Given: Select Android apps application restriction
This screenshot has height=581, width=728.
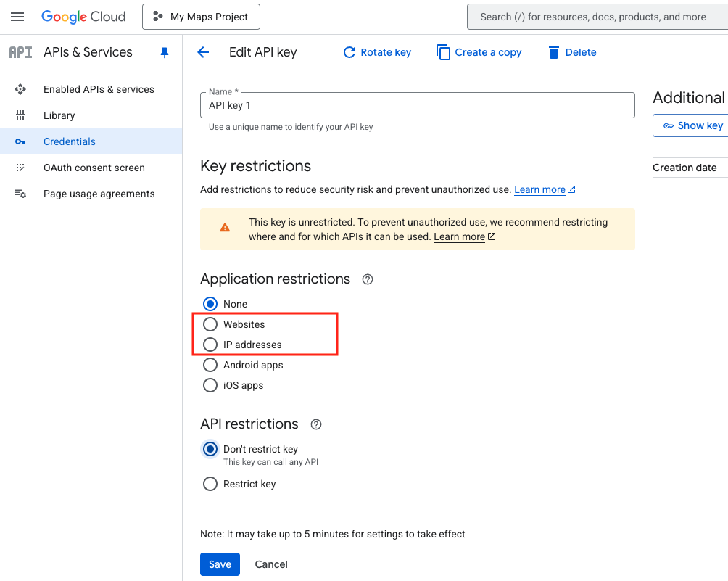Looking at the screenshot, I should click(x=210, y=365).
